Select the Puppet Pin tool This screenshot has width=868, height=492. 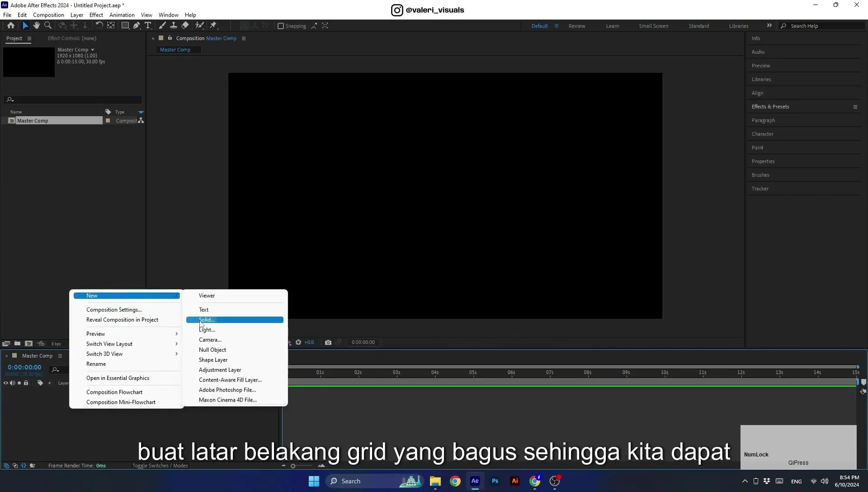pyautogui.click(x=213, y=26)
